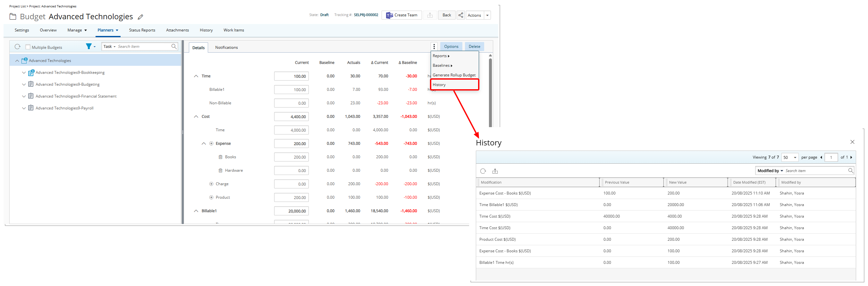This screenshot has height=286, width=868.
Task: Open the Actions dropdown arrow
Action: coord(487,15)
